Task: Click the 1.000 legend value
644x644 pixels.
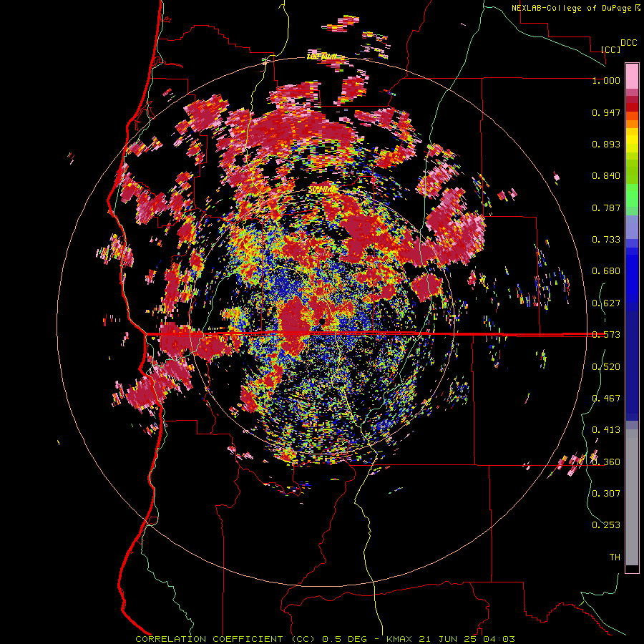Action: tap(606, 80)
